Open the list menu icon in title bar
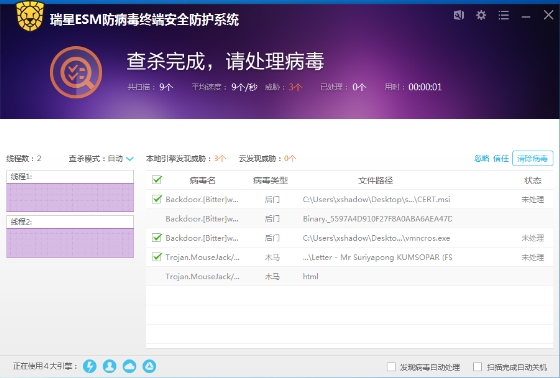Screen dimensions: 560x378 (504, 15)
